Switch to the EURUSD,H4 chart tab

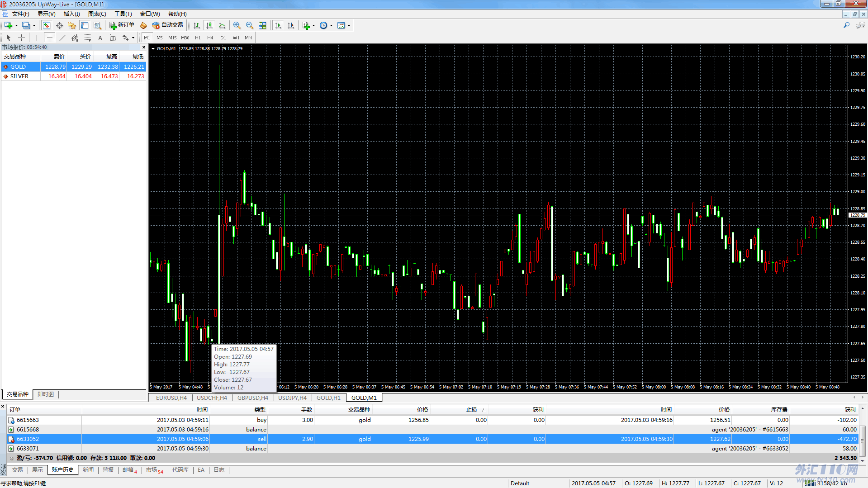[171, 398]
